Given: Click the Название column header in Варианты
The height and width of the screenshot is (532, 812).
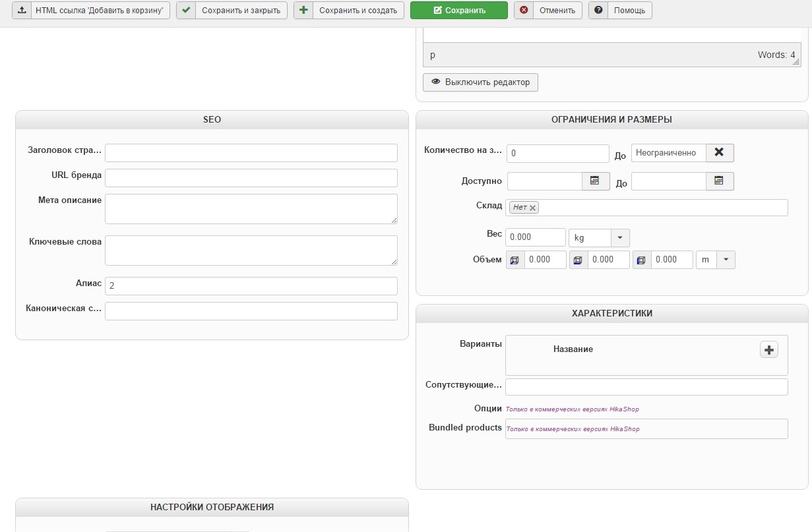Looking at the screenshot, I should click(x=573, y=349).
